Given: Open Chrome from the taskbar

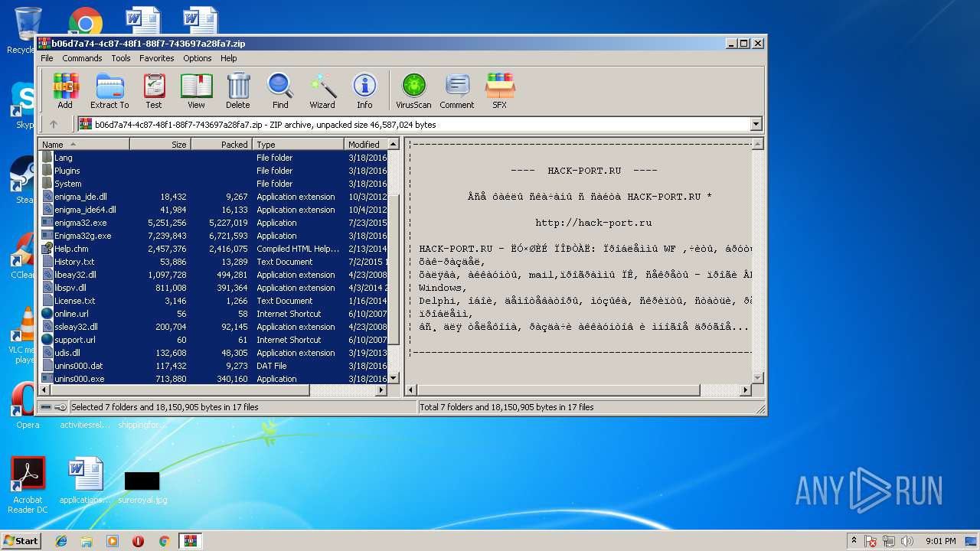Looking at the screenshot, I should tap(164, 541).
